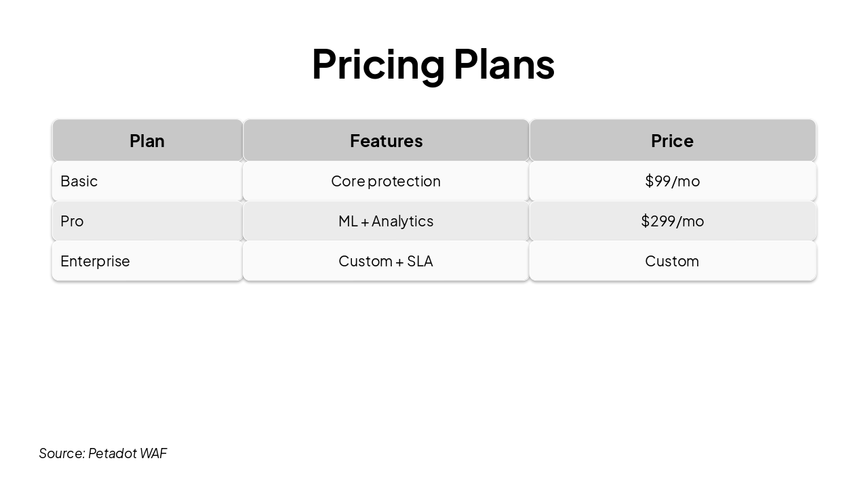Click the word "Petadot" in the source note
Viewport: 868px width, 488px height.
[x=112, y=453]
